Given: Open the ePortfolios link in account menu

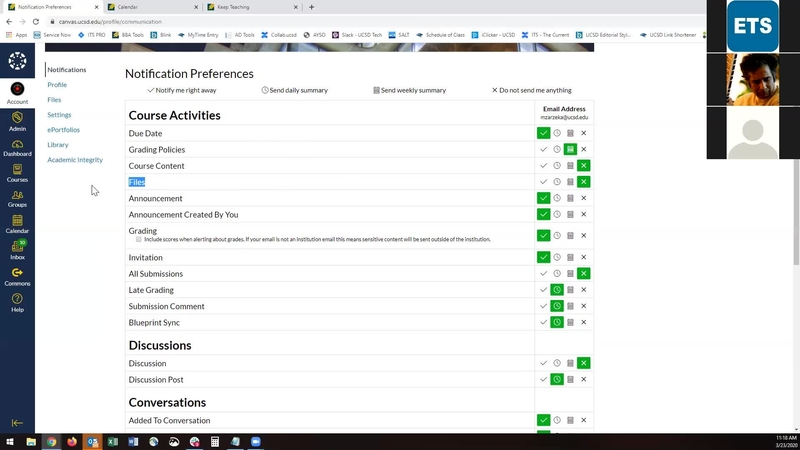Looking at the screenshot, I should (63, 130).
